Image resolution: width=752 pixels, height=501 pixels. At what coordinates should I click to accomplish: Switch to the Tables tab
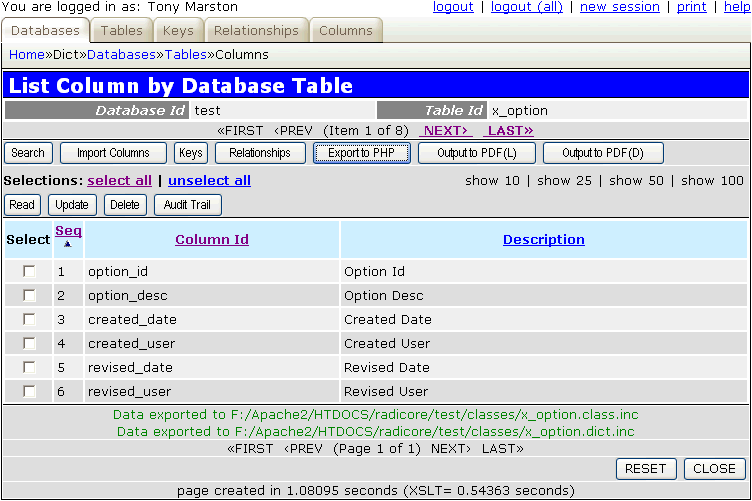point(122,31)
